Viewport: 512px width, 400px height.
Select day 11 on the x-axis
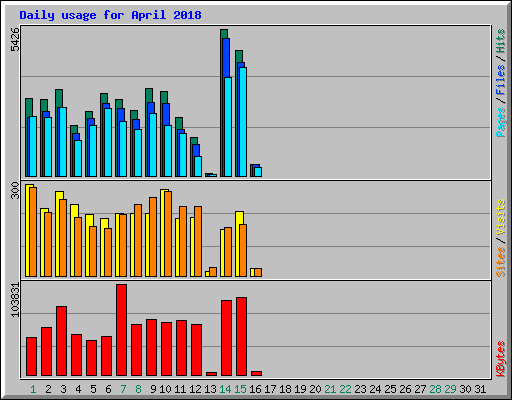180,389
